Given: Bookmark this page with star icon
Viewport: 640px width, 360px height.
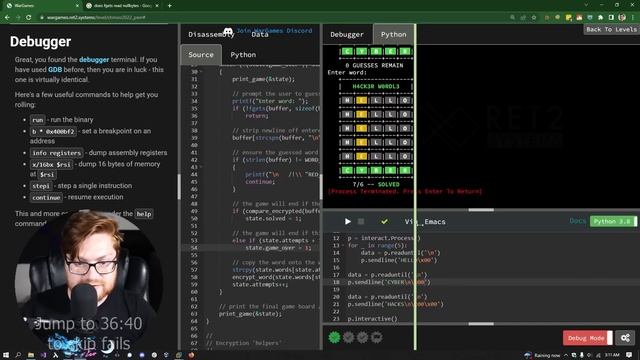Looking at the screenshot, I should coord(534,18).
